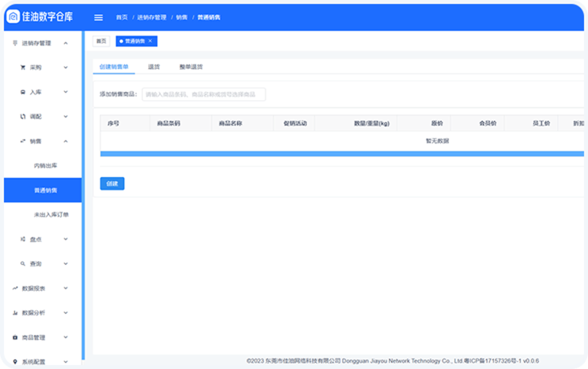Click the 数据分析 chart icon
The image size is (588, 369).
15,313
